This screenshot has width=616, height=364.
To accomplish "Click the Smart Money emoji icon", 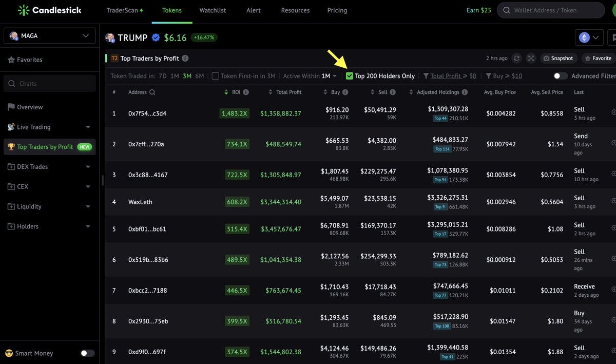I will point(9,353).
